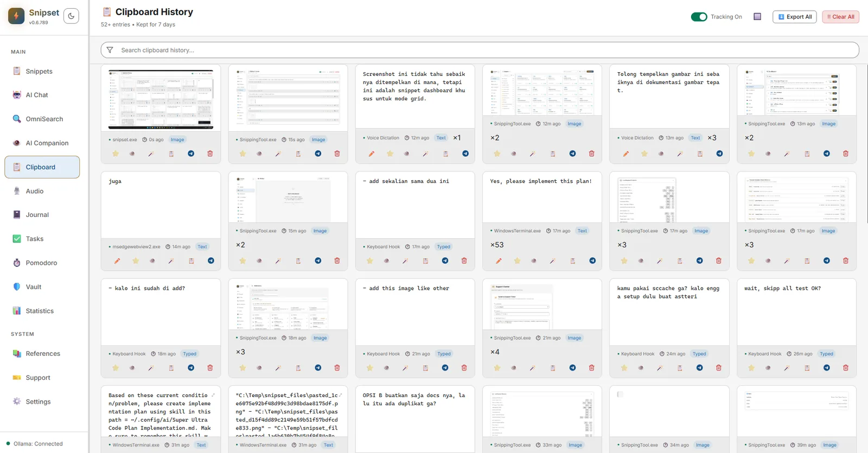This screenshot has height=453, width=868.
Task: Click the orb icon on Voice Dictation 13m ago card
Action: pyautogui.click(x=661, y=154)
